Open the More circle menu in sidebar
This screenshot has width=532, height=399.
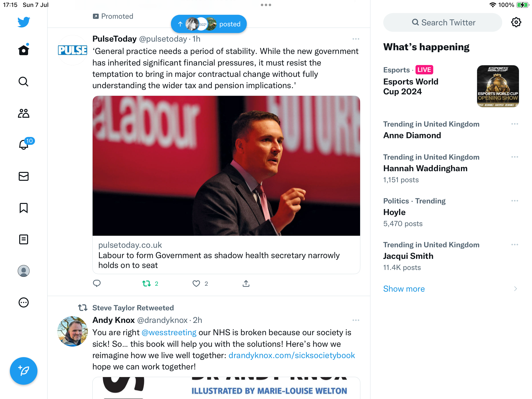click(x=24, y=302)
